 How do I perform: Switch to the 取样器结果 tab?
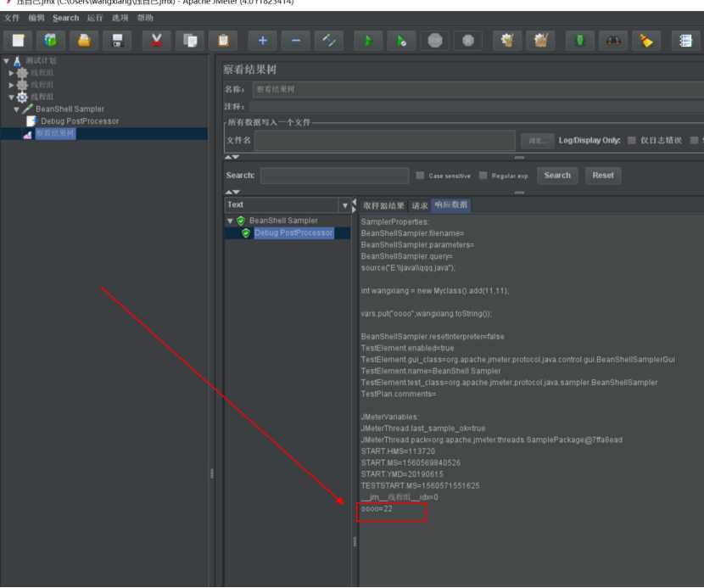383,205
